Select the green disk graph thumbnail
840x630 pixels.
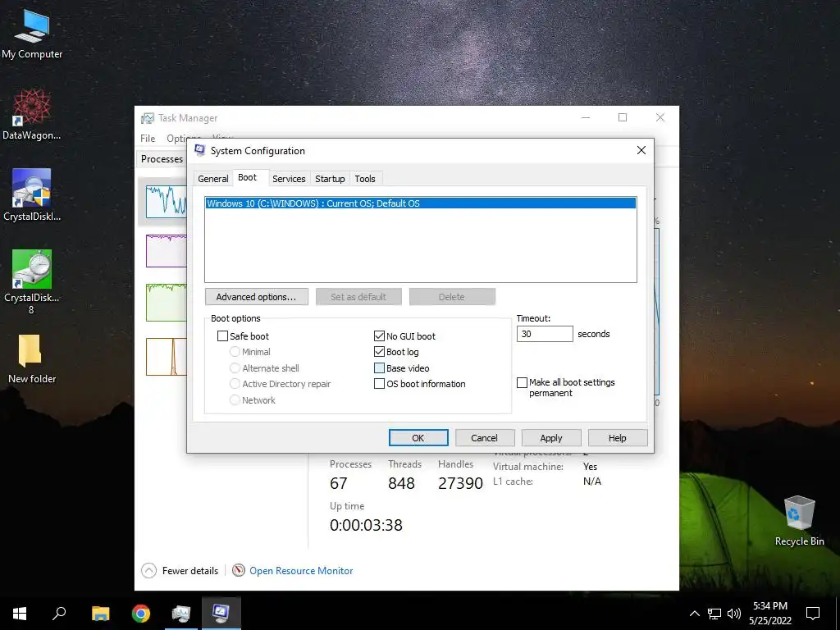coord(166,303)
